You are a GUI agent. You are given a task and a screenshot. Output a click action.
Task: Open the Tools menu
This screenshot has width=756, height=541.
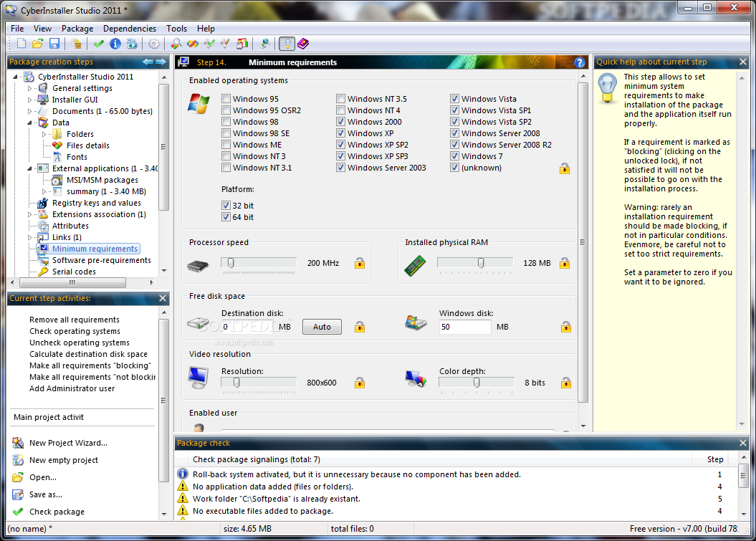(176, 29)
